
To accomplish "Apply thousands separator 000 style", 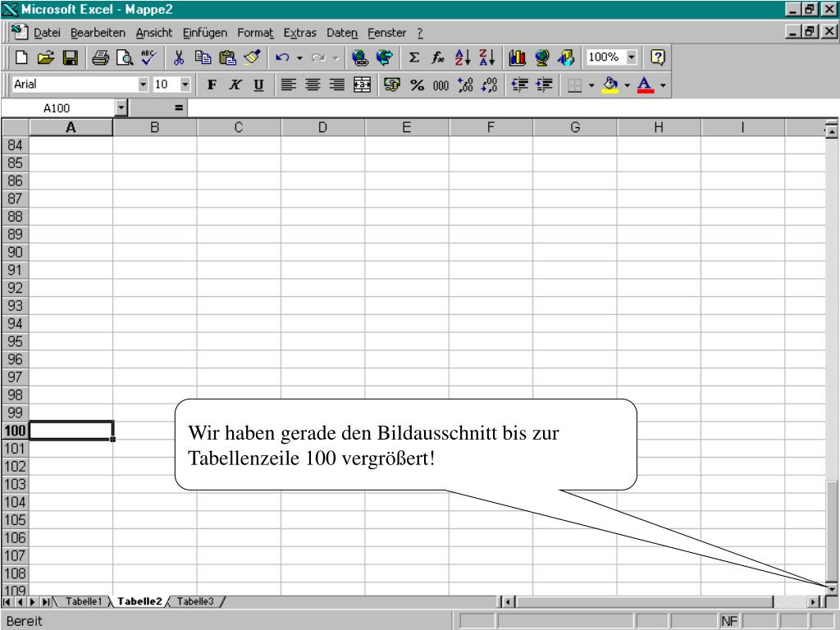I will [x=441, y=84].
